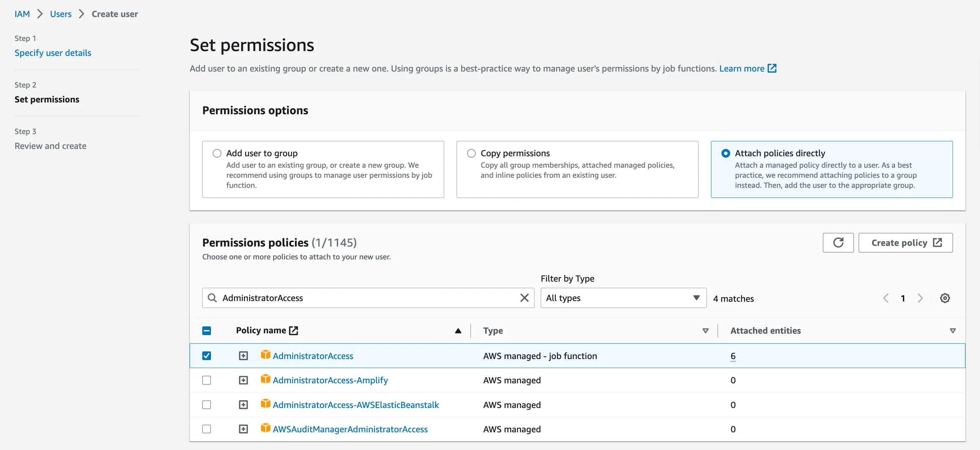Open the Learn more link
The height and width of the screenshot is (450, 980).
coord(742,68)
